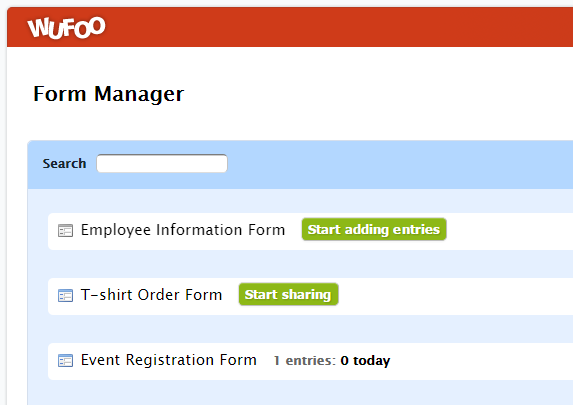Click the Event Registration Form icon

click(x=65, y=360)
